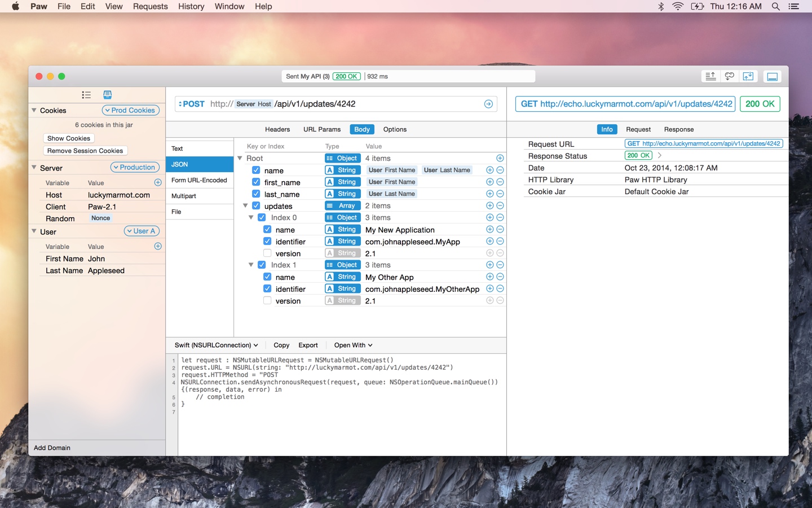Remove the My New Application name row
The height and width of the screenshot is (508, 812).
500,229
